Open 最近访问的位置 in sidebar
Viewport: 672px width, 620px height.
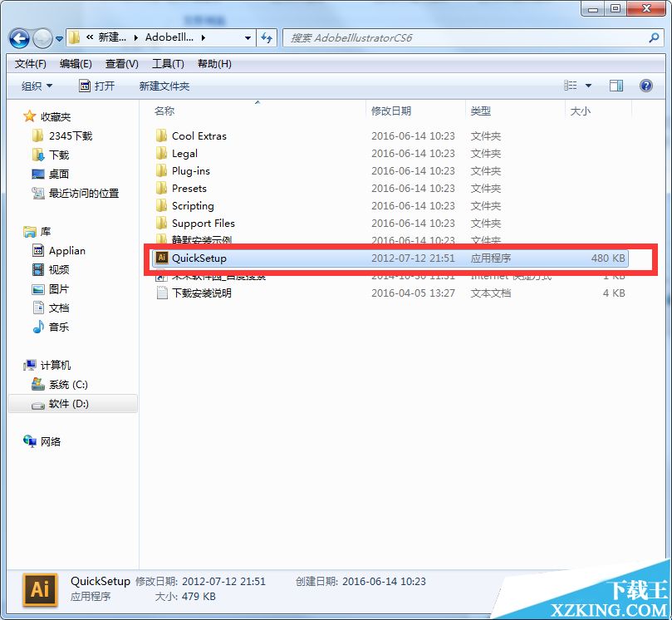point(76,193)
